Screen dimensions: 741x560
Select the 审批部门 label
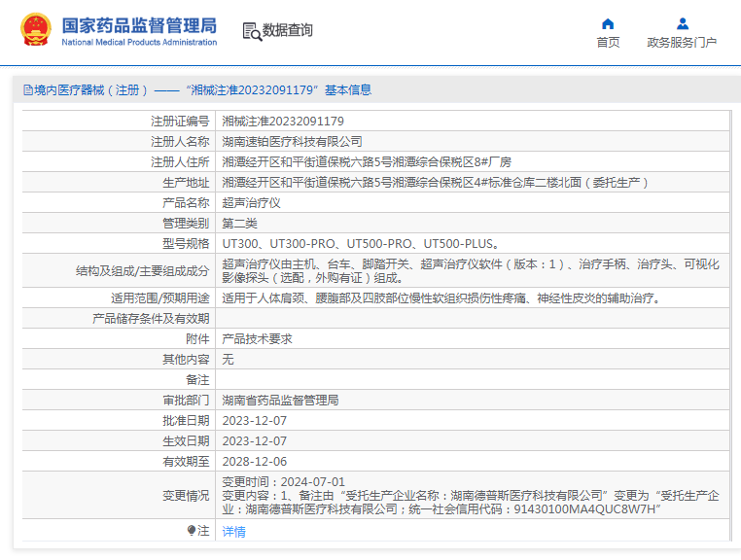click(x=186, y=401)
